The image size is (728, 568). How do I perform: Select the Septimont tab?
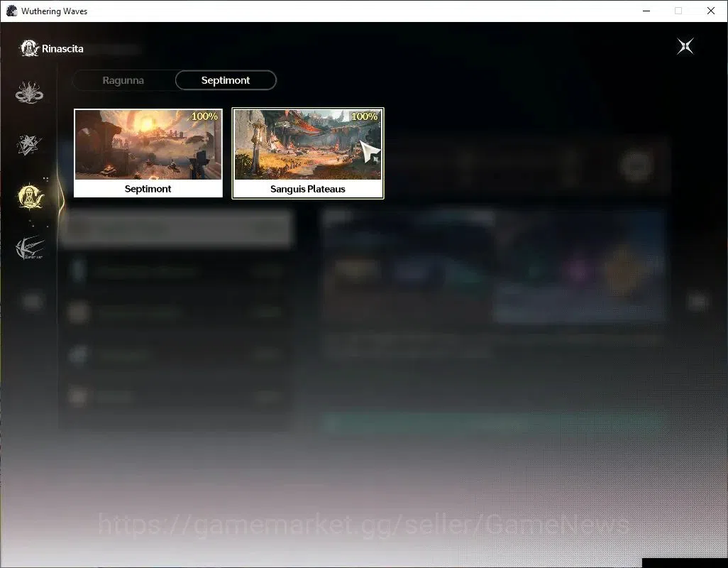pos(226,80)
